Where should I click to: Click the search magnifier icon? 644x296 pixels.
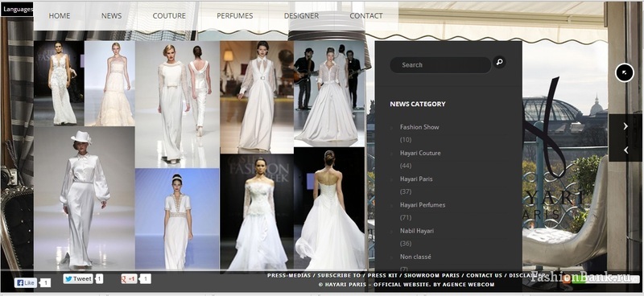coord(499,63)
